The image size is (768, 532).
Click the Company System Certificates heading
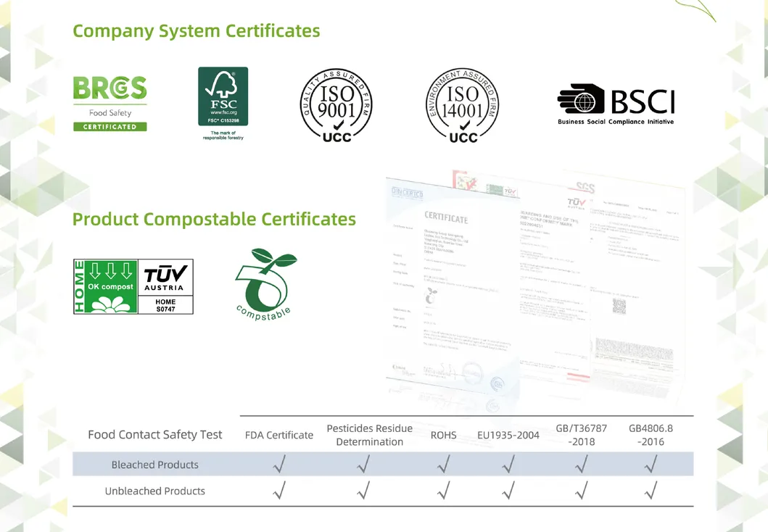click(x=196, y=30)
